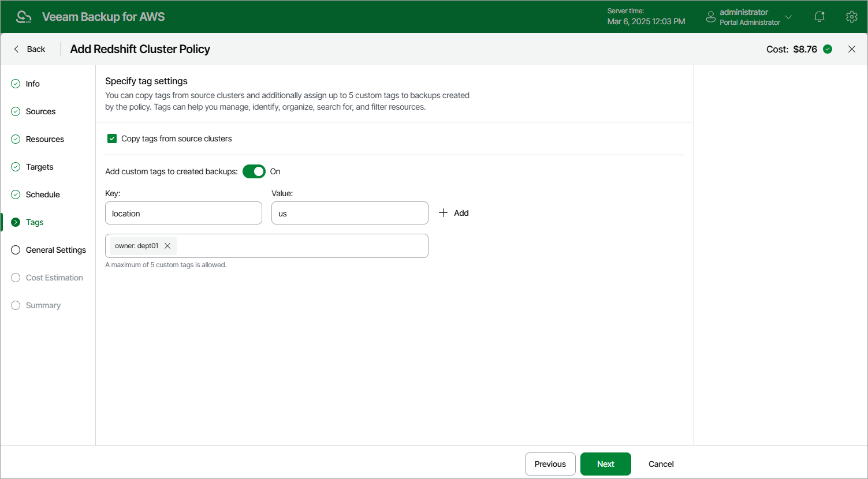Click the Previous button
Image resolution: width=868 pixels, height=479 pixels.
pos(550,463)
